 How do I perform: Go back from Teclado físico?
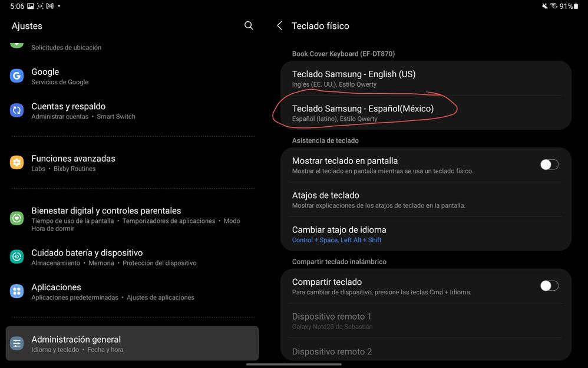pos(280,25)
